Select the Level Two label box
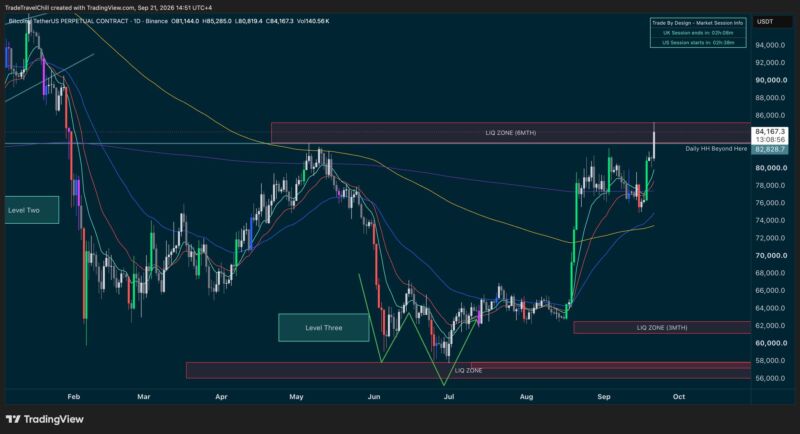800x434 pixels. [32, 210]
